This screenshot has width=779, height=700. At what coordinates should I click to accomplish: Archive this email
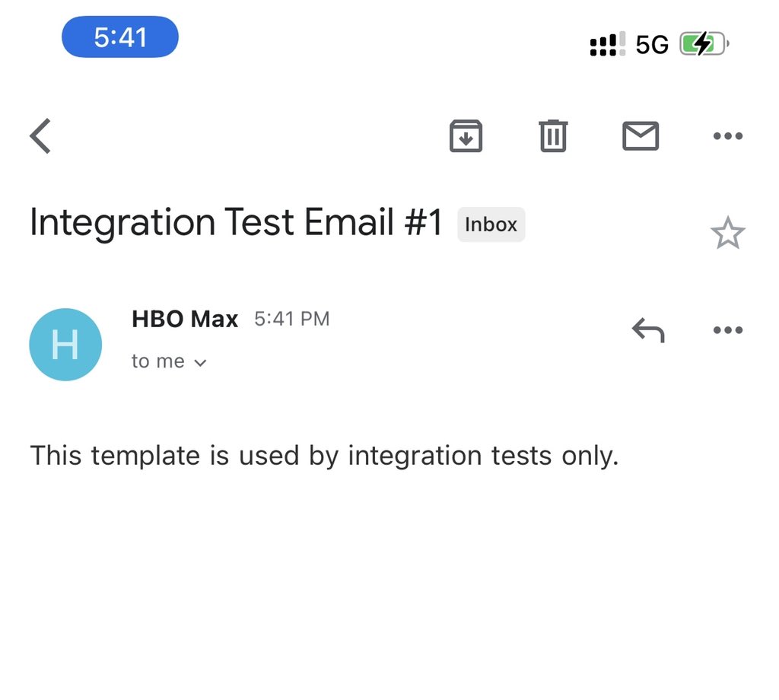466,136
